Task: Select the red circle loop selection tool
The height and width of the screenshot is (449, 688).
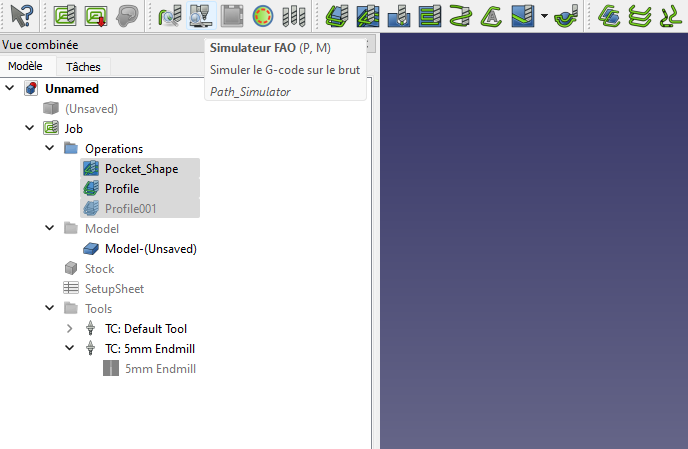Action: pyautogui.click(x=263, y=15)
